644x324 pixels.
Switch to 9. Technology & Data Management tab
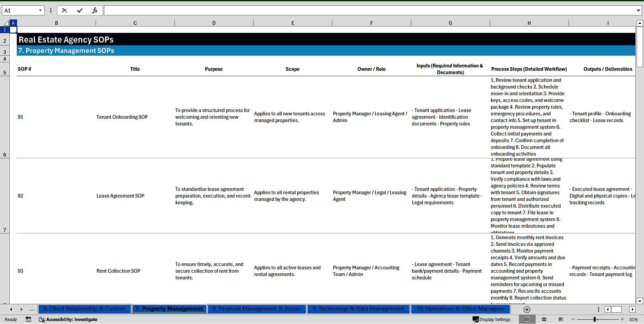pos(358,309)
